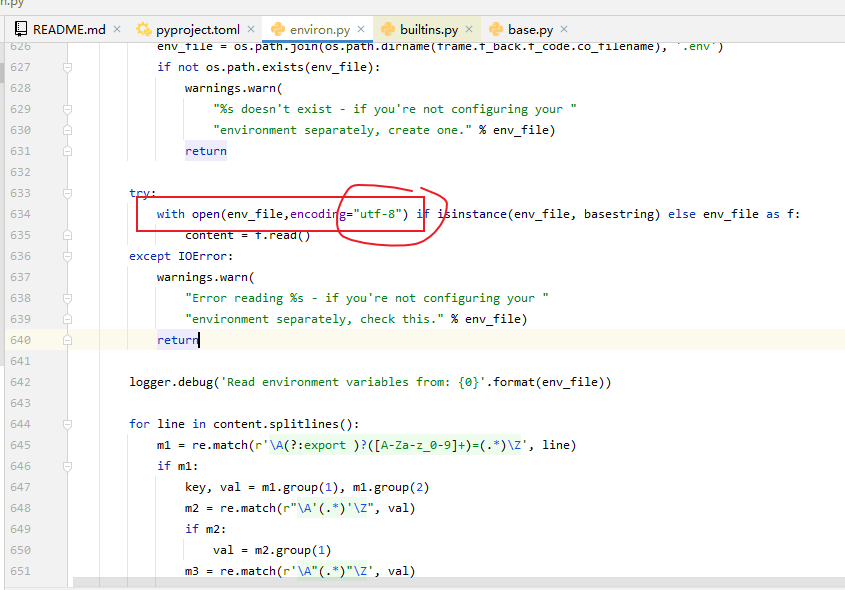845x590 pixels.
Task: Collapse the 'if m1' fold on line 646
Action: pyautogui.click(x=67, y=467)
